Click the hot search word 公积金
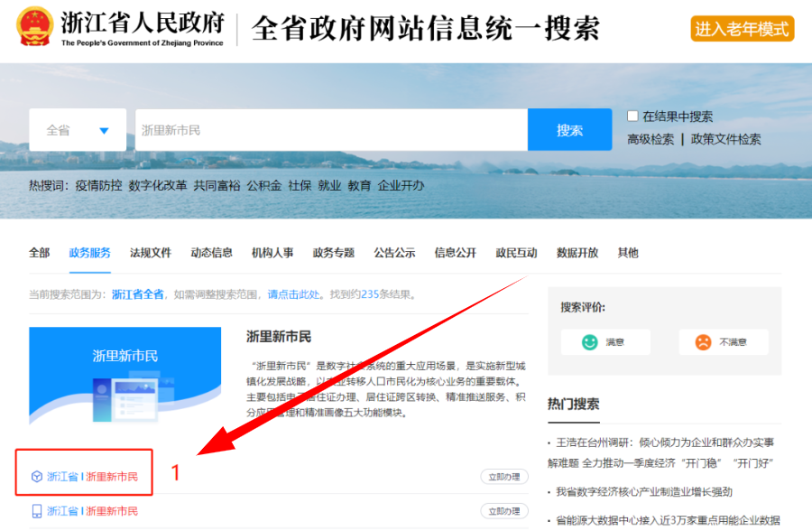 click(264, 186)
